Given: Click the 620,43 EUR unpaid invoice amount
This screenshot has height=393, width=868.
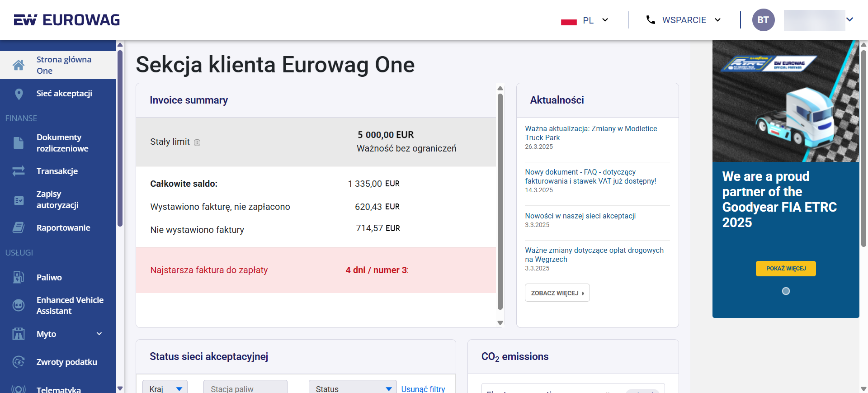Looking at the screenshot, I should pos(377,207).
